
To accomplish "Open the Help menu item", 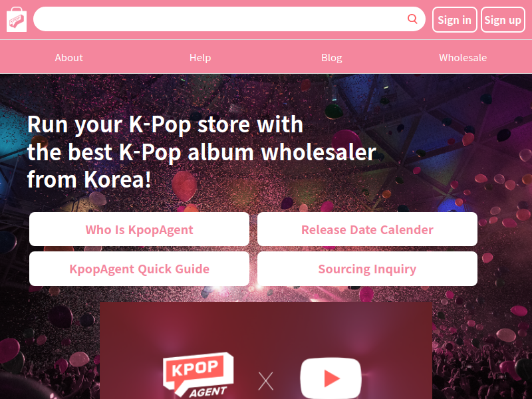I will [x=200, y=58].
